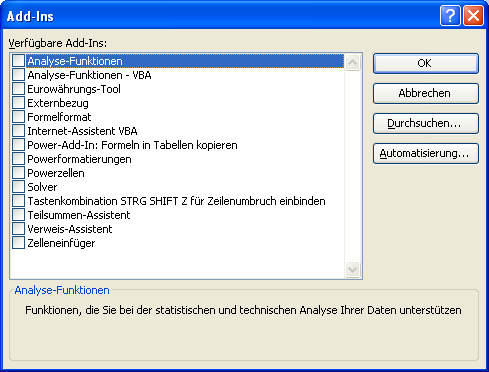The height and width of the screenshot is (372, 489).
Task: Select Power-Add-In: Formeln in Tabellen kopieren
Action: coord(132,145)
